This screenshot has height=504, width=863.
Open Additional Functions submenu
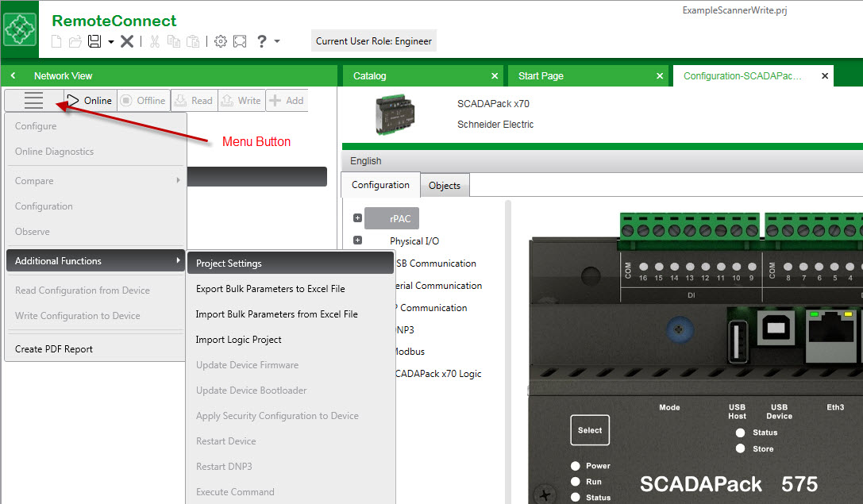pyautogui.click(x=96, y=261)
